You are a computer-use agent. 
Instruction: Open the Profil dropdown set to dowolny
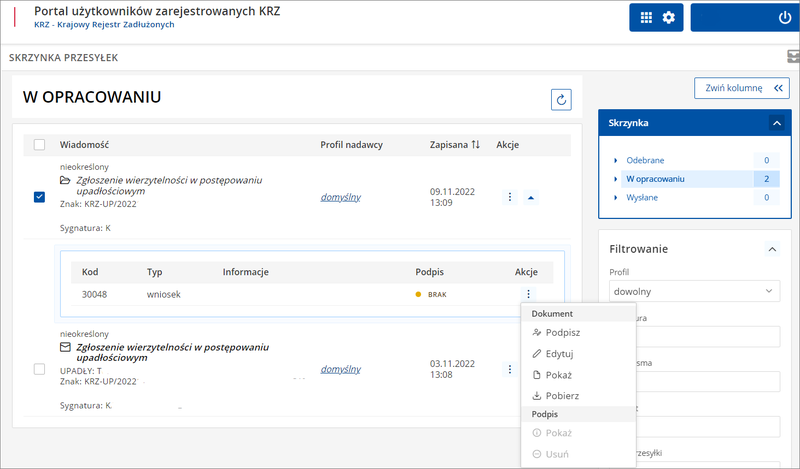coord(693,291)
